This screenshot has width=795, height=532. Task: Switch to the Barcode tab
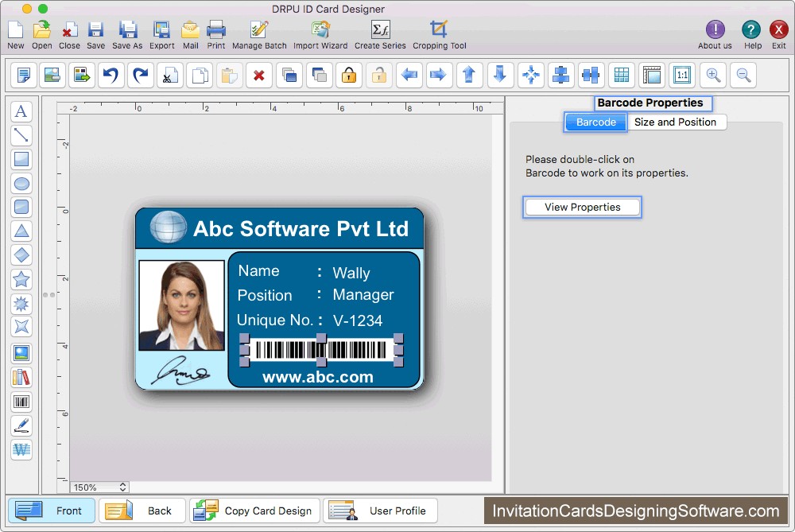click(x=595, y=122)
